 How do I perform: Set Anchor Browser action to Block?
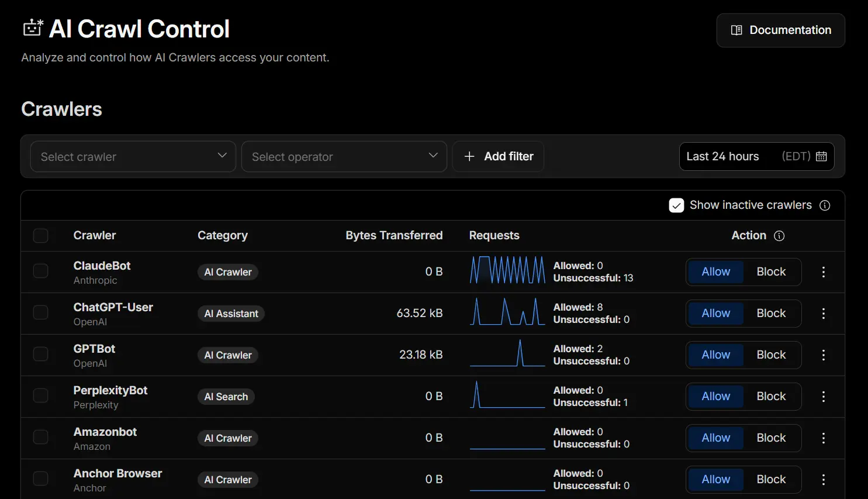point(771,480)
